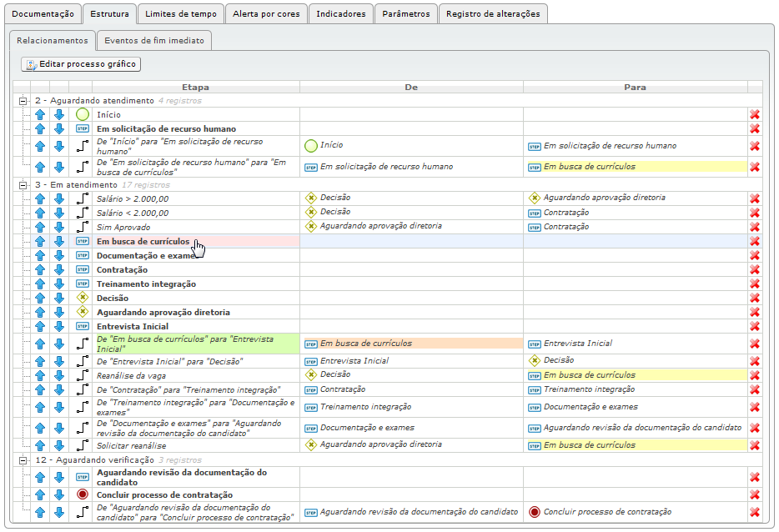Click the yellow-highlighted Em busca de currículos under Reanálise
The width and height of the screenshot is (779, 532).
589,375
